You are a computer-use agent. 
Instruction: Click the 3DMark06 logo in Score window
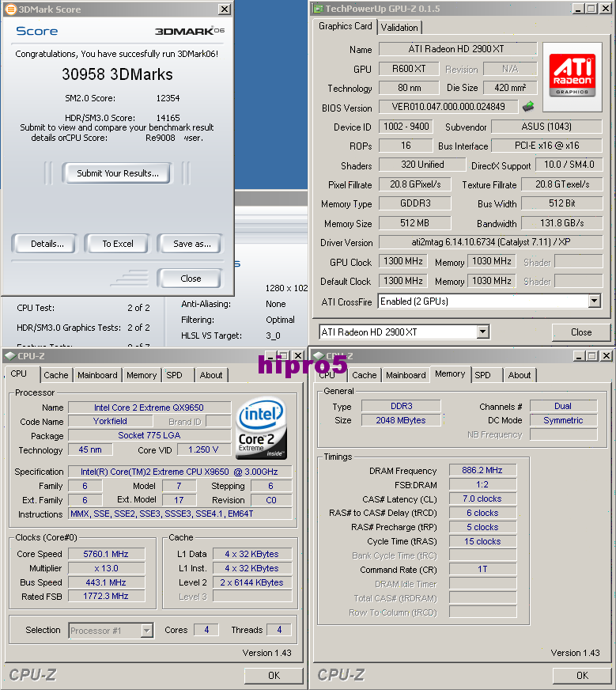point(190,31)
